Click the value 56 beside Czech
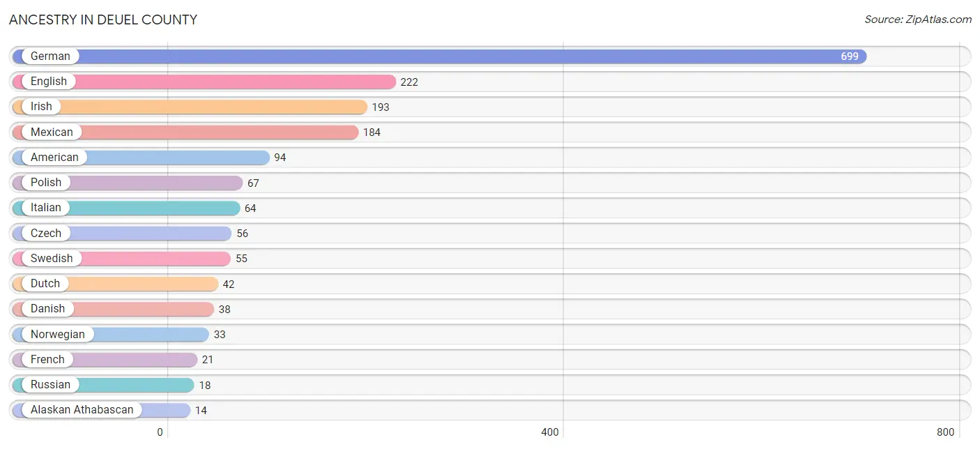Screen dimensions: 980x449 coord(242,233)
